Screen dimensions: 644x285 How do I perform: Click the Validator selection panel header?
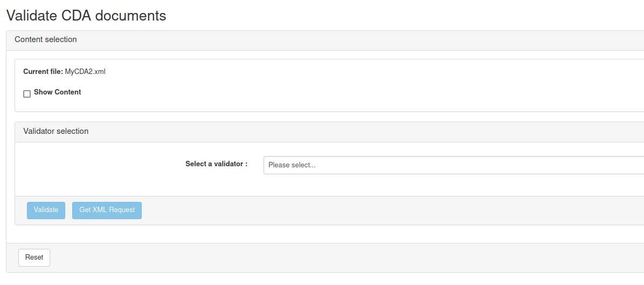pyautogui.click(x=56, y=131)
